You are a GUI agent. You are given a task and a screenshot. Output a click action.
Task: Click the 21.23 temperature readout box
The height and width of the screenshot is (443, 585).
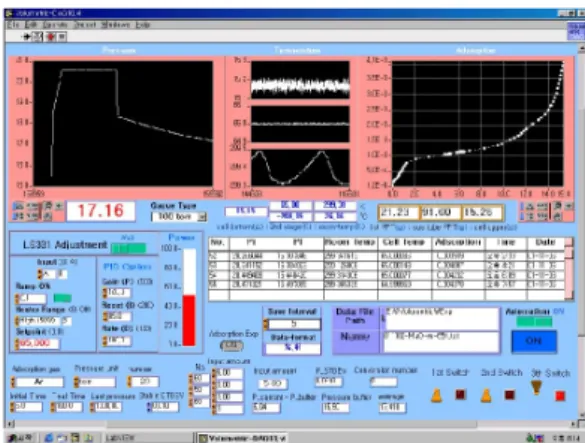pyautogui.click(x=399, y=212)
